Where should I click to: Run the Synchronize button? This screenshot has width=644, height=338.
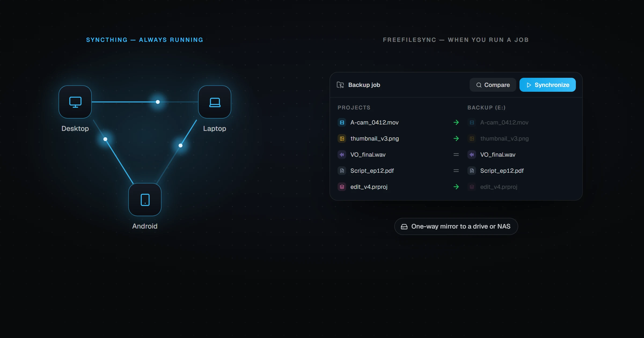(547, 85)
